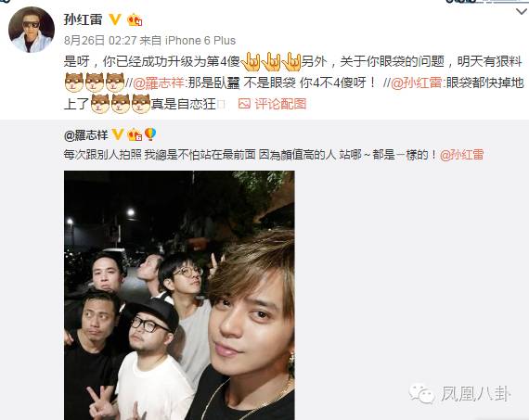
Task: Expand the post options chevron at top right
Action: coord(522,12)
